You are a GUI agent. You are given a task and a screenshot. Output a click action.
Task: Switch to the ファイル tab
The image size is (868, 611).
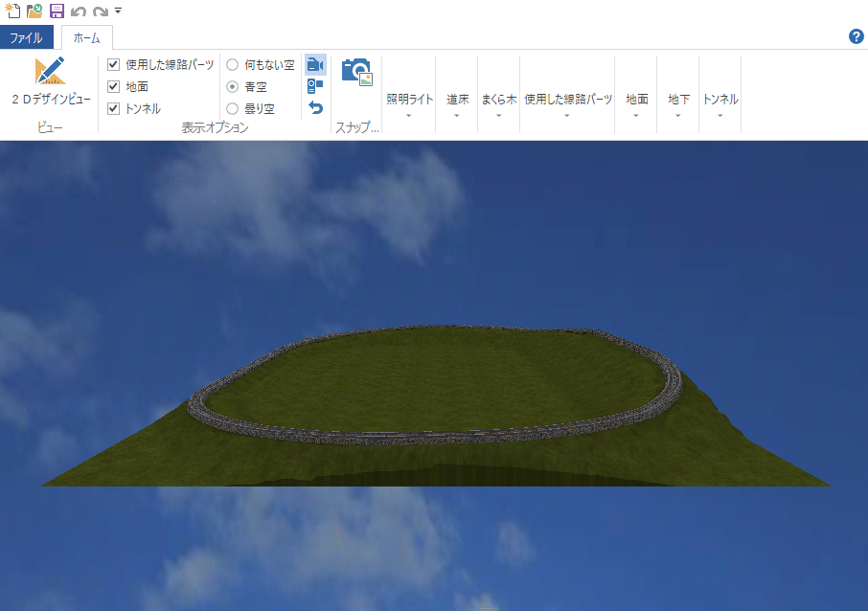point(29,36)
